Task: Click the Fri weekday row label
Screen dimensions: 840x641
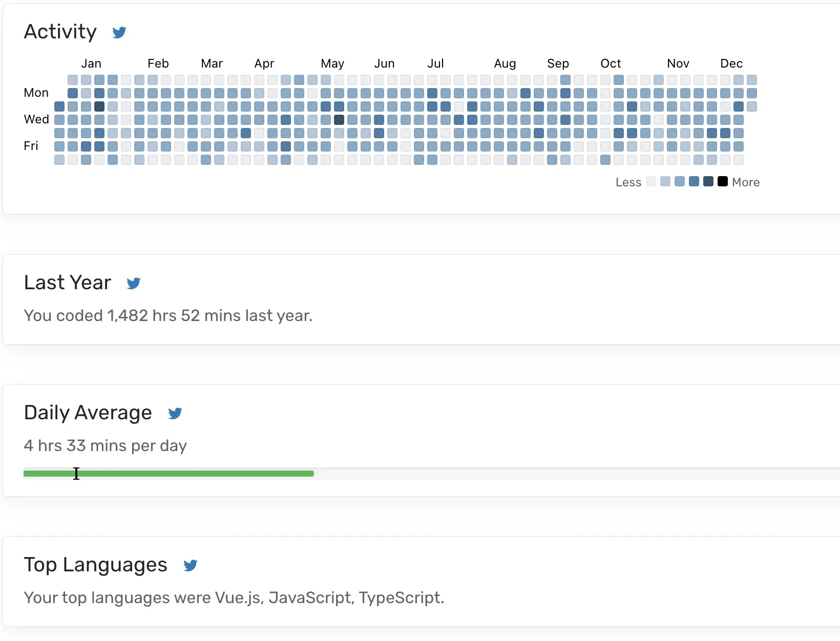Action: point(31,146)
